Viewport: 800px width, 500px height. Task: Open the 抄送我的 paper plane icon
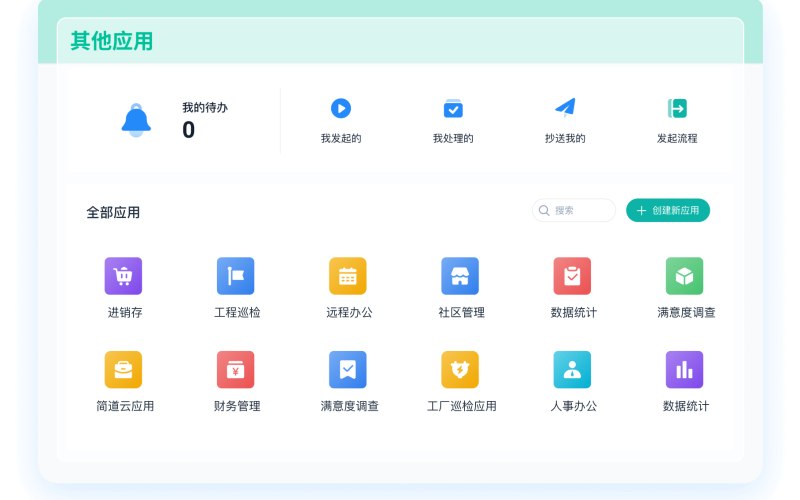[565, 108]
